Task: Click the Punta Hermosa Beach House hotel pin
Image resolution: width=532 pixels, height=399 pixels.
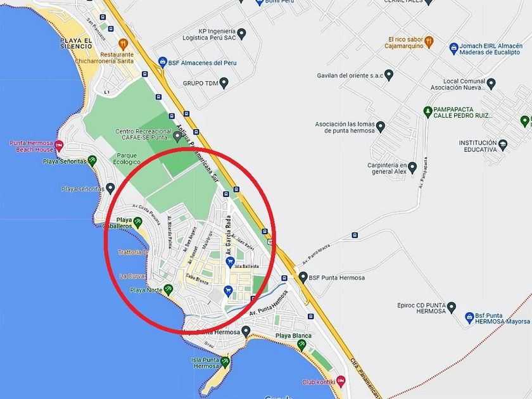Action: (x=59, y=146)
